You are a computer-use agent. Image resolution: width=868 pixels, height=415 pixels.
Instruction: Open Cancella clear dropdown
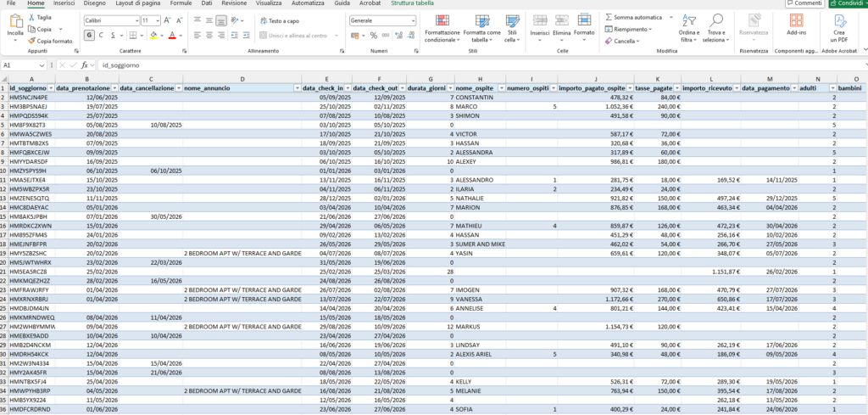click(622, 41)
